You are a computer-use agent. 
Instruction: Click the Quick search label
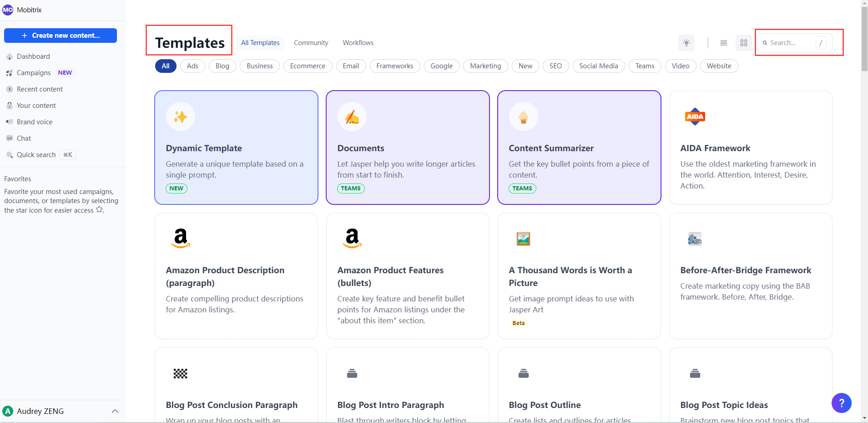point(36,155)
